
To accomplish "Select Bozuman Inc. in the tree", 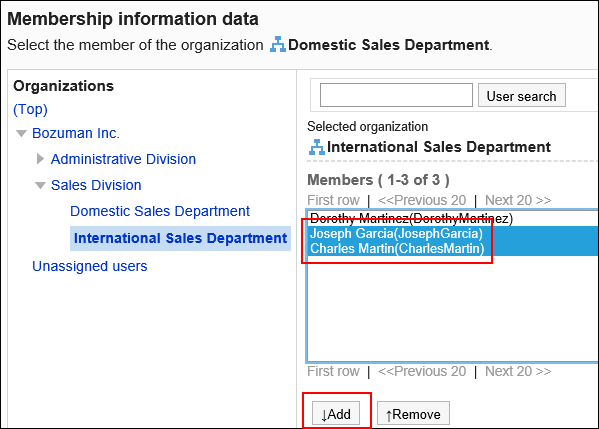I will 76,133.
